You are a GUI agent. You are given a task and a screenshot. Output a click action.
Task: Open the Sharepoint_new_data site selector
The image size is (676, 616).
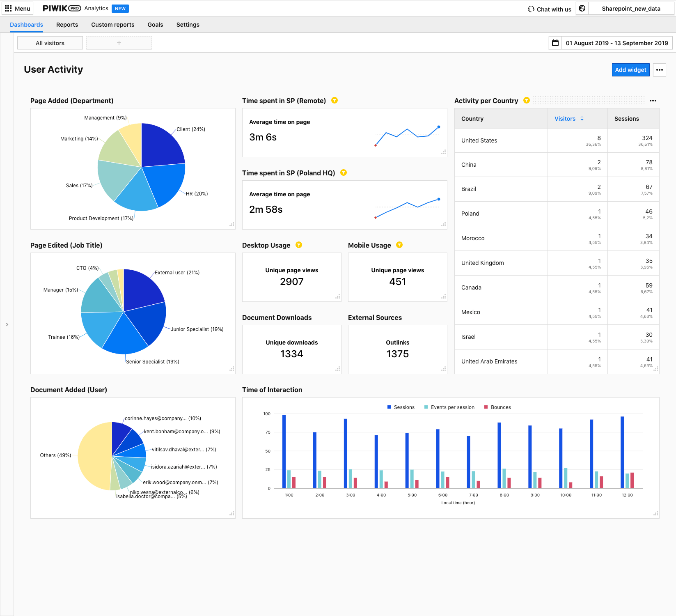point(631,9)
